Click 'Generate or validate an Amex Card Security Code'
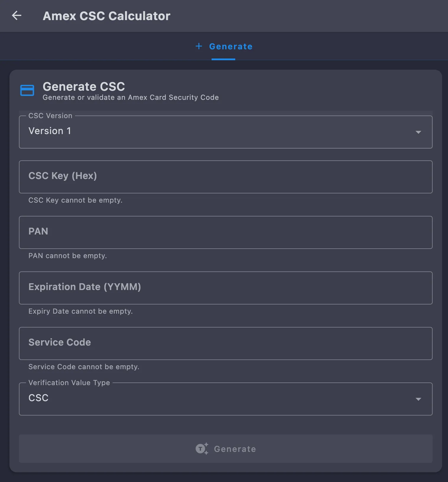Image resolution: width=448 pixels, height=482 pixels. click(131, 97)
